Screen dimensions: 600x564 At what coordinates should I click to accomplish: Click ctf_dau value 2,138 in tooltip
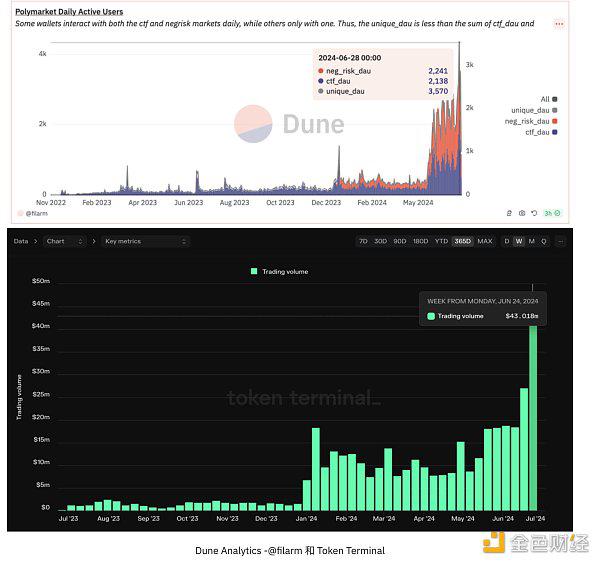click(x=438, y=81)
